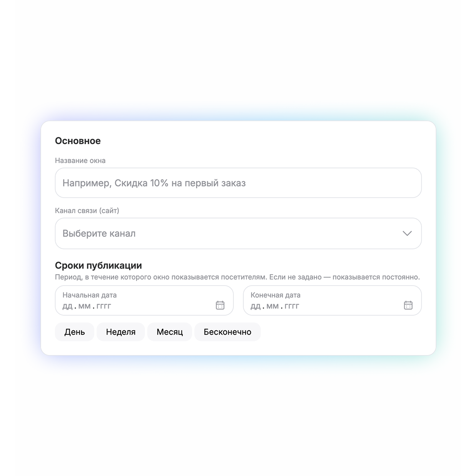
Task: Open the 'Выберите канал' dropdown
Action: (238, 233)
